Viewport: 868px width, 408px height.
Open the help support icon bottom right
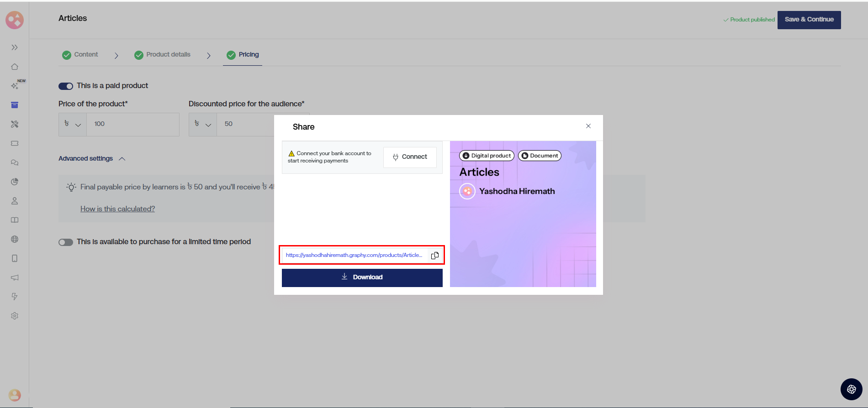tap(851, 389)
